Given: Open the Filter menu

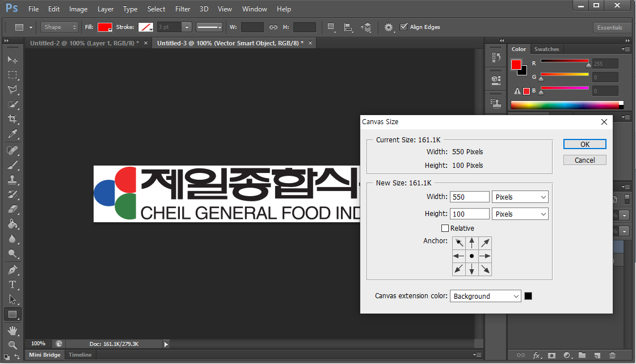Looking at the screenshot, I should pyautogui.click(x=183, y=9).
